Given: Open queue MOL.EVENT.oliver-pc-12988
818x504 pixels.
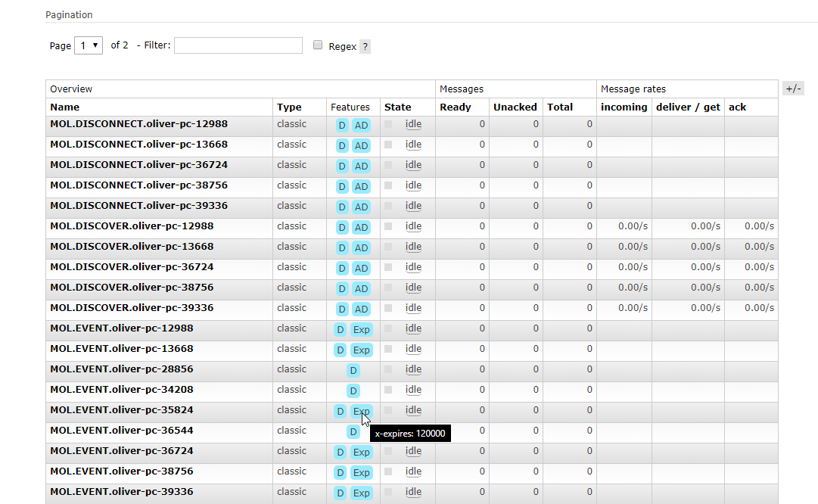Looking at the screenshot, I should (122, 328).
